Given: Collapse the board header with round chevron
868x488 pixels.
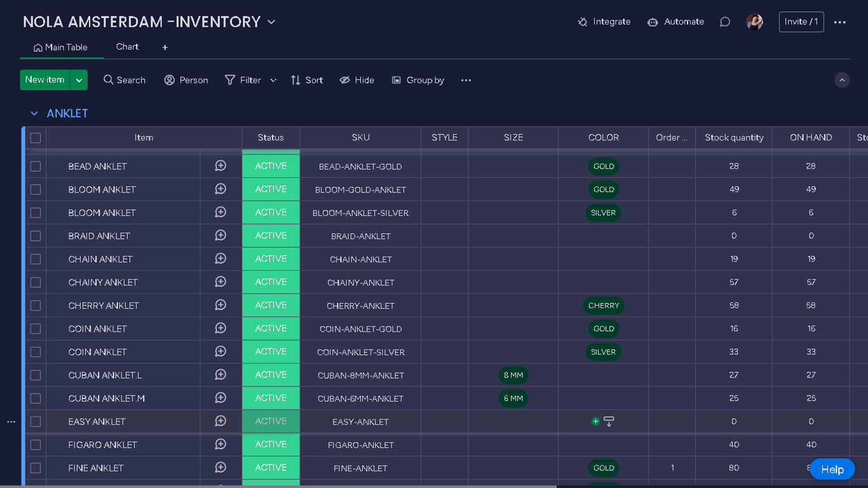Looking at the screenshot, I should pos(842,80).
